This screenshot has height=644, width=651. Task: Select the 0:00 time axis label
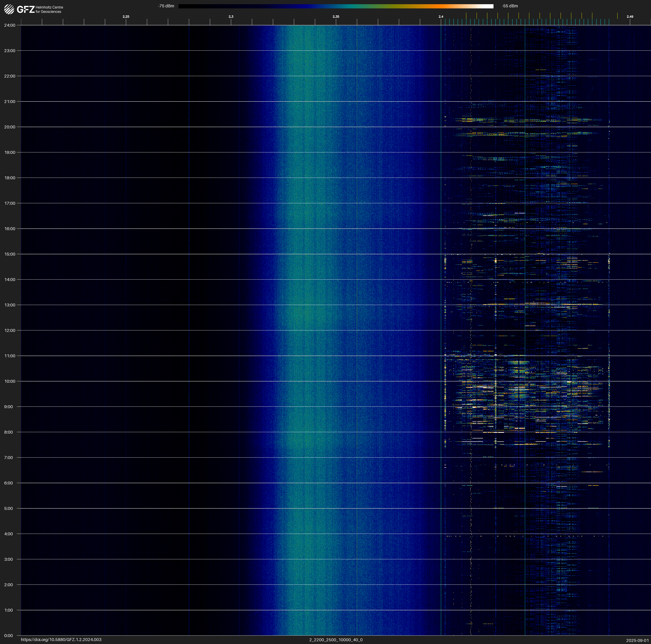point(9,636)
